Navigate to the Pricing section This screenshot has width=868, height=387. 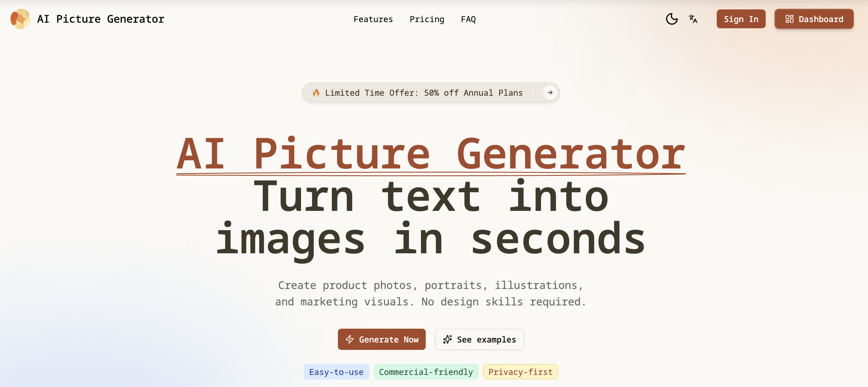pyautogui.click(x=427, y=19)
